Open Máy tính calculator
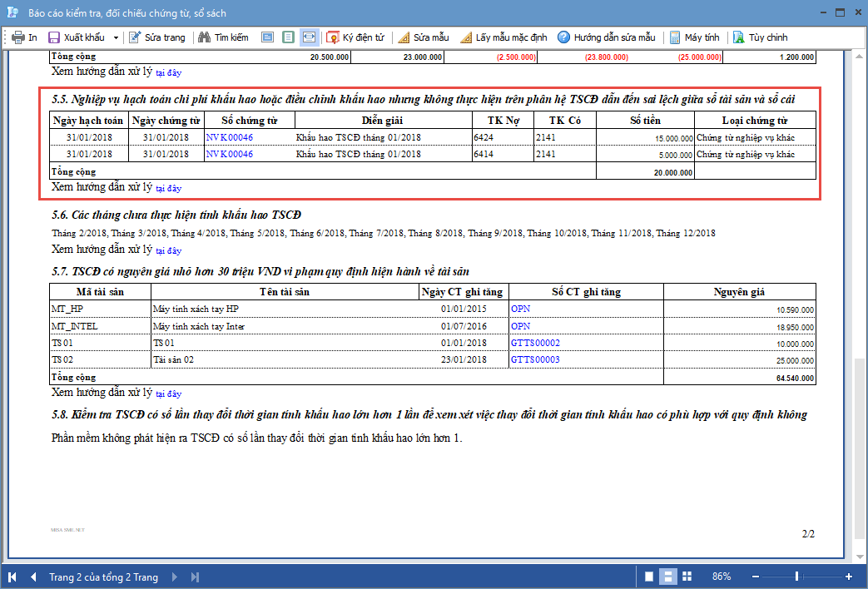This screenshot has height=589, width=868. (x=695, y=37)
